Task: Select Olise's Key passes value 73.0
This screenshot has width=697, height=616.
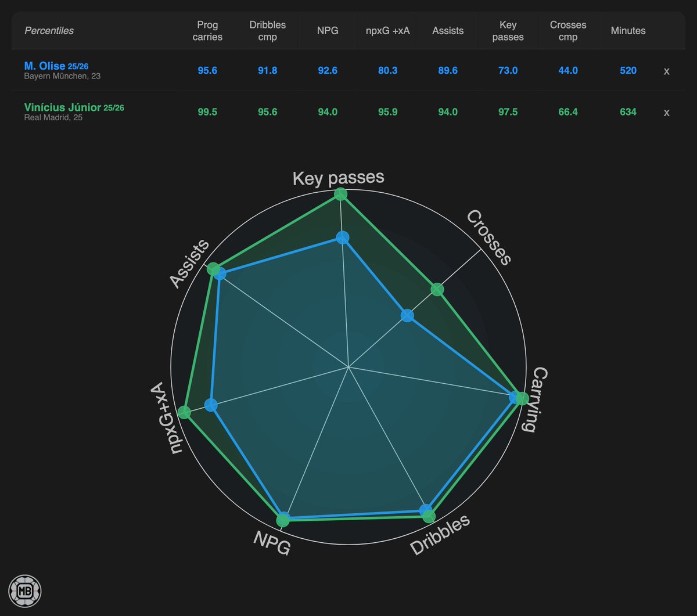Action: (508, 70)
